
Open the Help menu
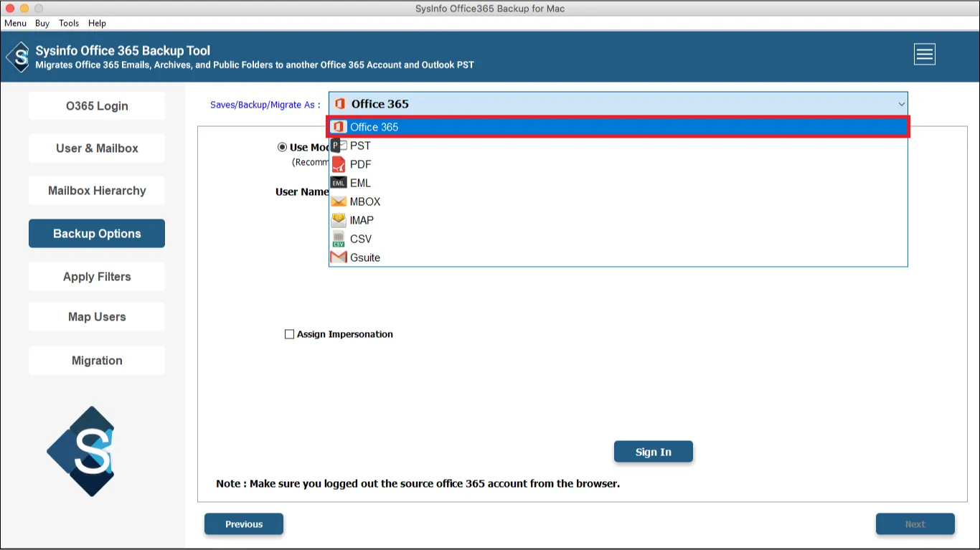(x=97, y=23)
